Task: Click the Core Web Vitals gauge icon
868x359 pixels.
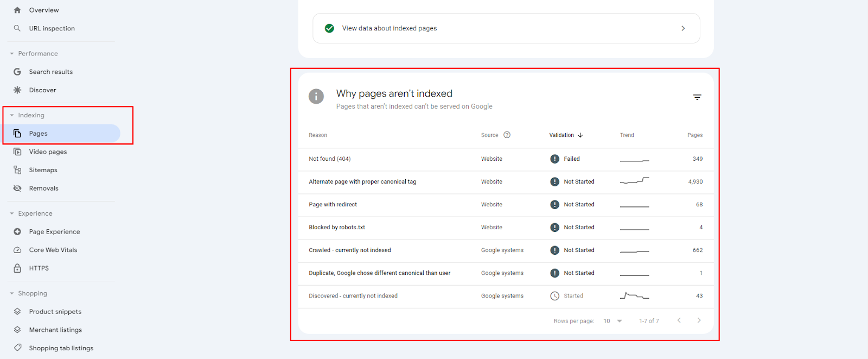Action: 17,250
